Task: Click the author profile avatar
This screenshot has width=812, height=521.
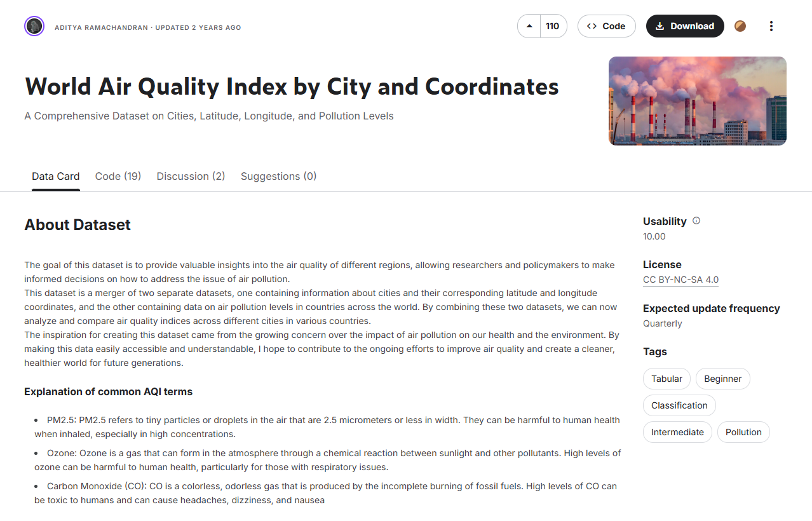Action: (34, 26)
